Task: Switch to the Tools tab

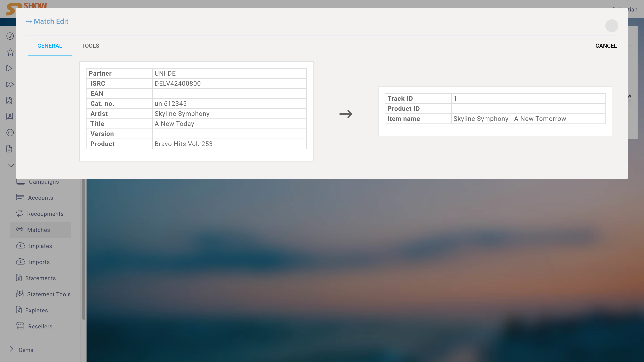Action: tap(90, 46)
